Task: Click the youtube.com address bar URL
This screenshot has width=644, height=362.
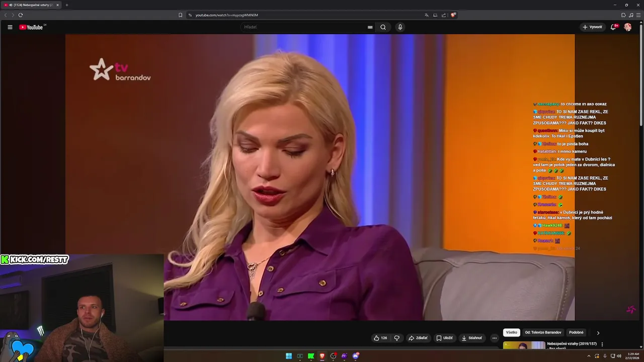Action: click(226, 15)
